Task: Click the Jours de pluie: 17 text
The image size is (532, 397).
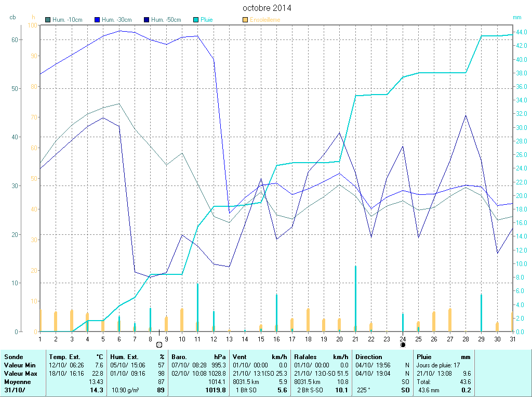Action: (438, 365)
